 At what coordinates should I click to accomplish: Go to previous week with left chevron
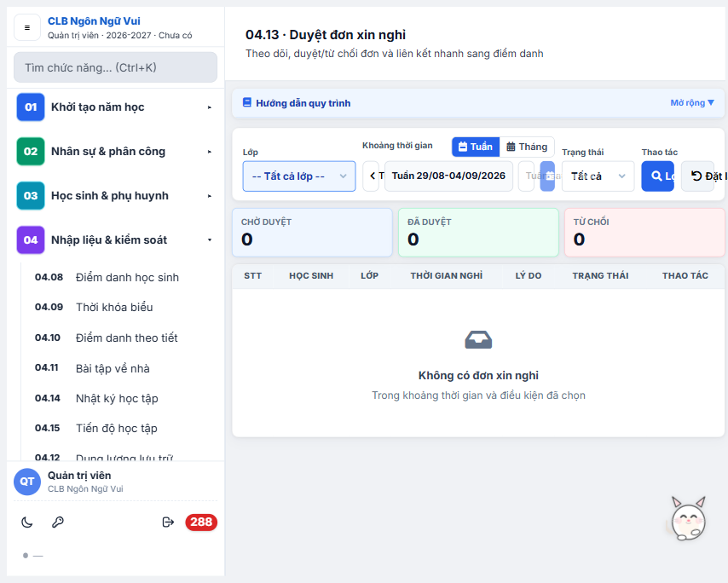tap(372, 176)
